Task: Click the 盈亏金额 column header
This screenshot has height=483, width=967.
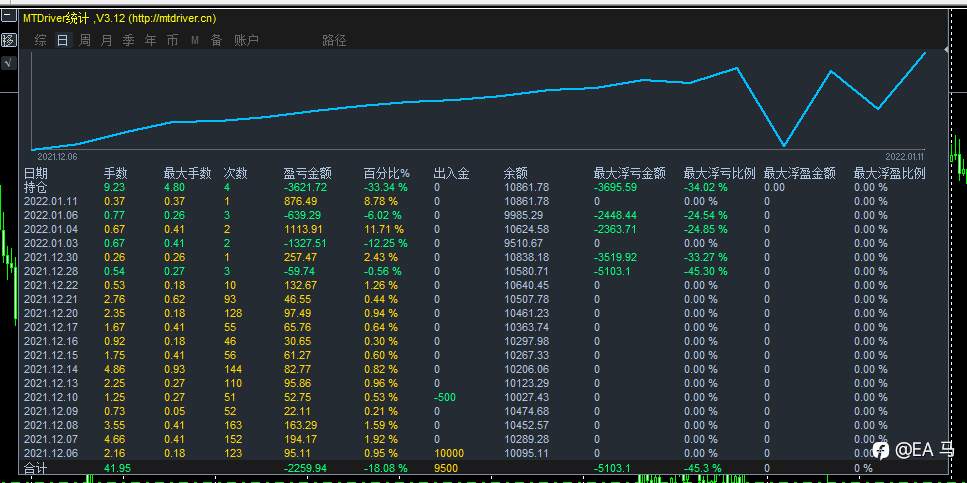Action: pyautogui.click(x=307, y=173)
